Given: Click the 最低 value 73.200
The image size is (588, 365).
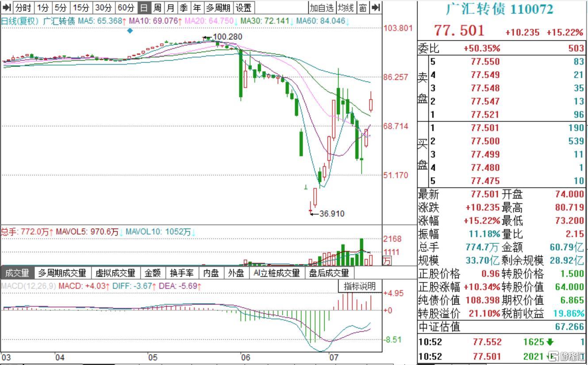Looking at the screenshot, I should [x=569, y=221].
